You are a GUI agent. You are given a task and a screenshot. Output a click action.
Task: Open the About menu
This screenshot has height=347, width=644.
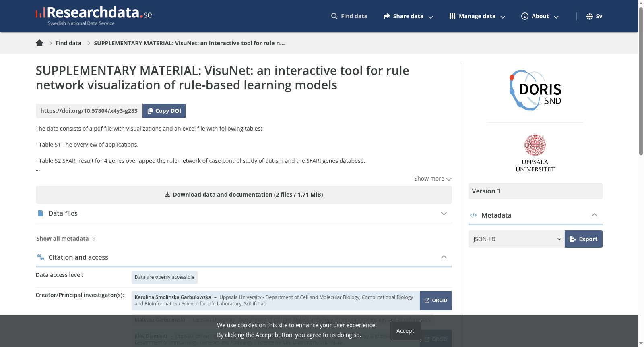[x=540, y=16]
